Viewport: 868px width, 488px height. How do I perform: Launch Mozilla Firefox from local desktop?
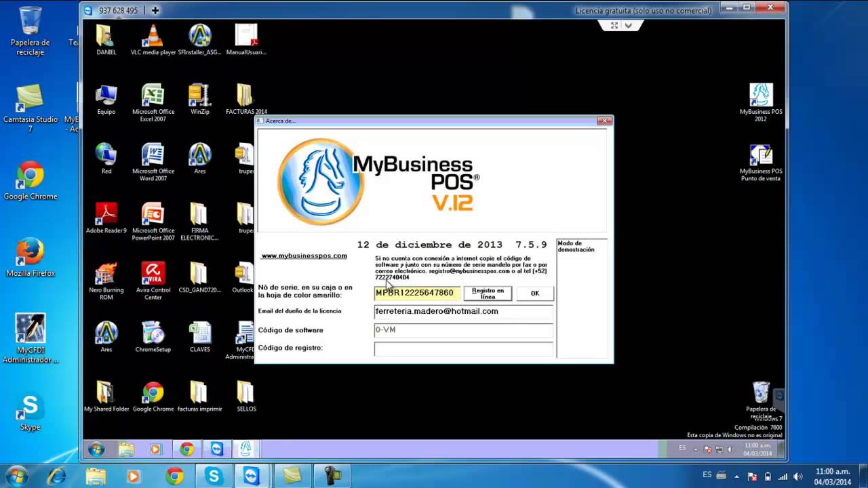[x=31, y=258]
